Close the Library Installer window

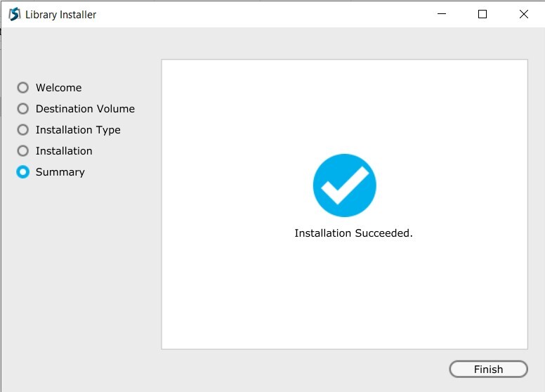523,14
